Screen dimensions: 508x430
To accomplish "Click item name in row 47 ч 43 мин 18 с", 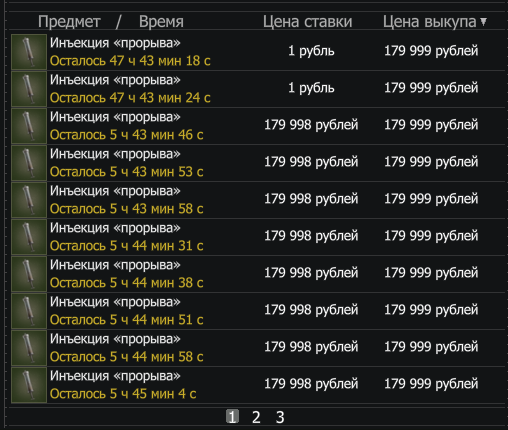I will coord(115,43).
